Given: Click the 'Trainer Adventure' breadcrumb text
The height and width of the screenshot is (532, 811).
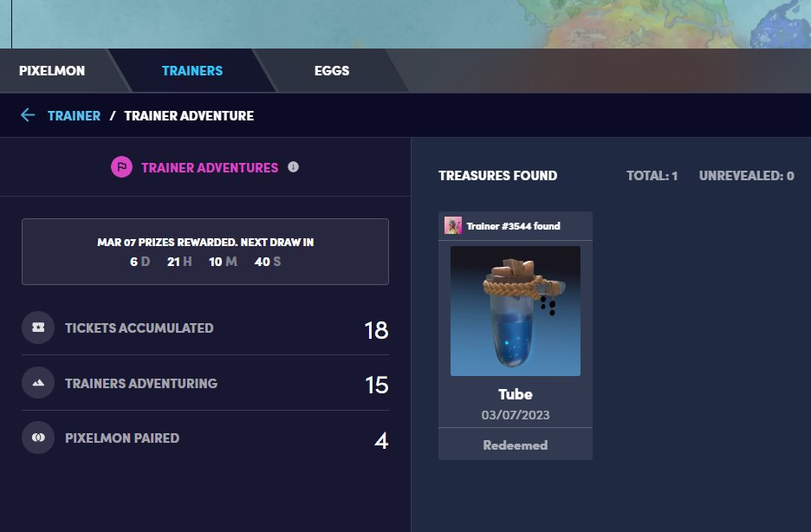Looking at the screenshot, I should pos(189,116).
